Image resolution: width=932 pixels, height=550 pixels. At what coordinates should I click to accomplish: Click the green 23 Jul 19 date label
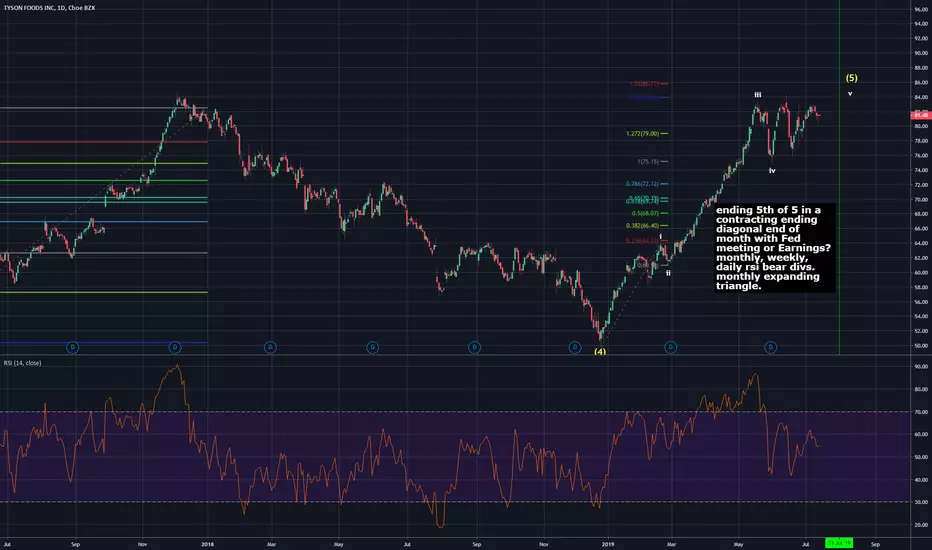(x=839, y=543)
